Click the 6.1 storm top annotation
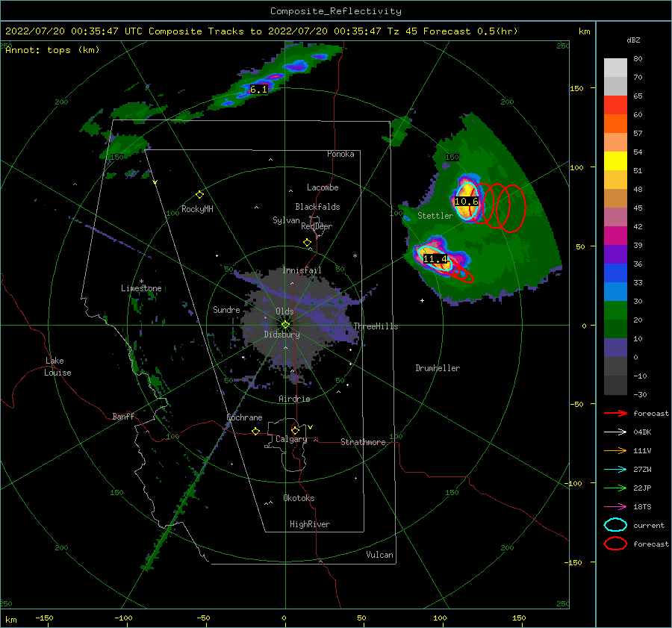This screenshot has height=628, width=672. click(x=258, y=89)
